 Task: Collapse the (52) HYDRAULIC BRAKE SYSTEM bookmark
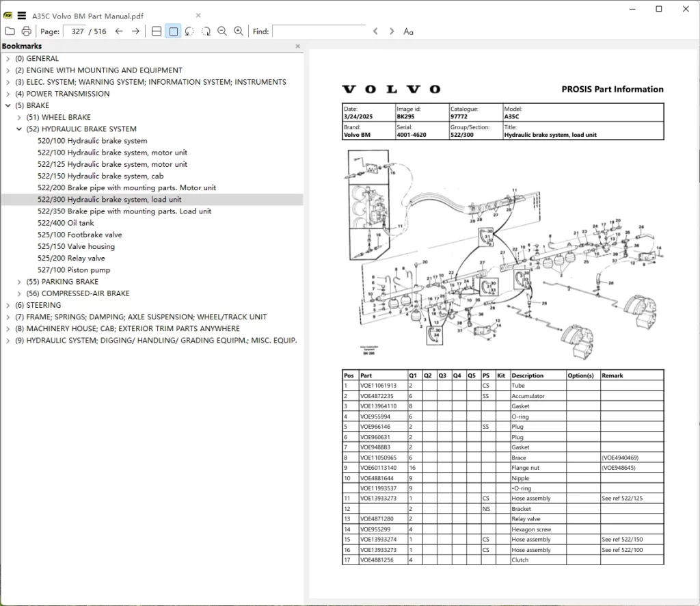point(19,129)
